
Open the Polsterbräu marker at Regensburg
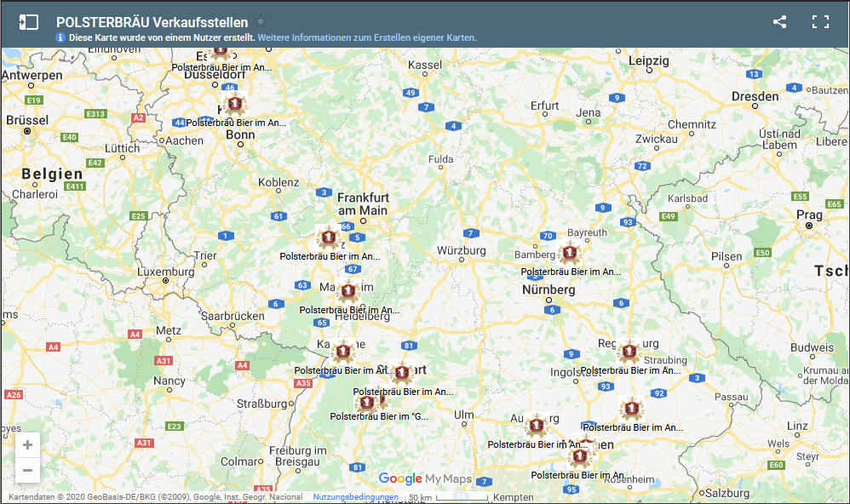[629, 352]
